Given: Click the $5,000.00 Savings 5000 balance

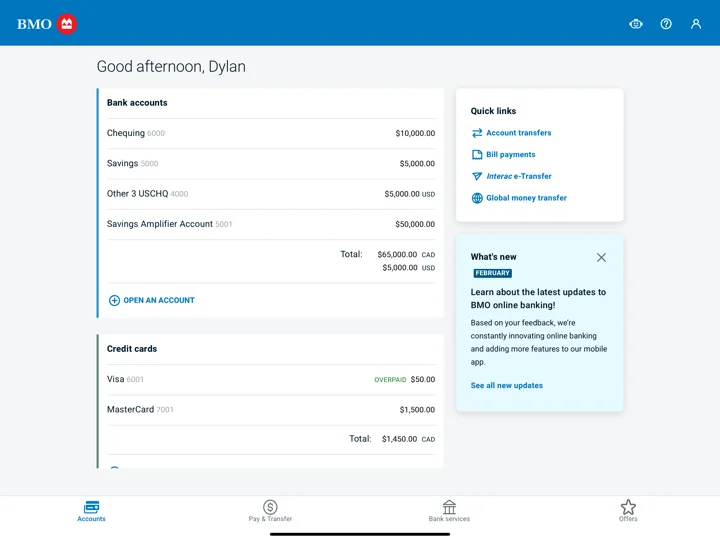Looking at the screenshot, I should pos(417,163).
